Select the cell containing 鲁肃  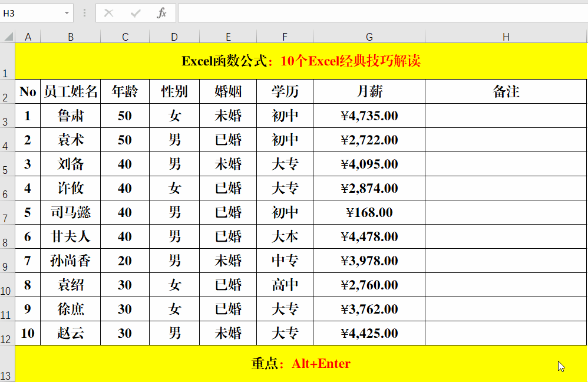pos(70,116)
